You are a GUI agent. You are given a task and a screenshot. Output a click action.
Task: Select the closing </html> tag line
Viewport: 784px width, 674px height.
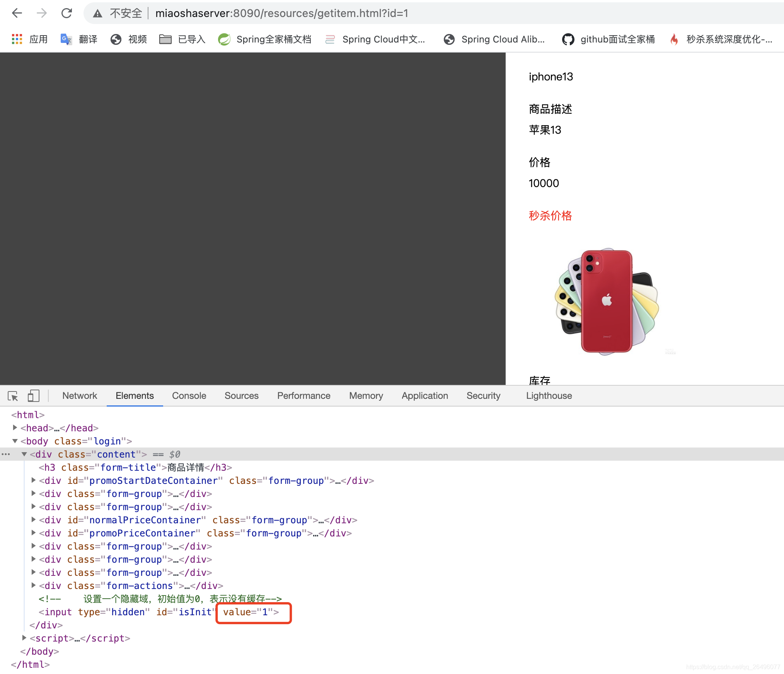[x=30, y=664]
